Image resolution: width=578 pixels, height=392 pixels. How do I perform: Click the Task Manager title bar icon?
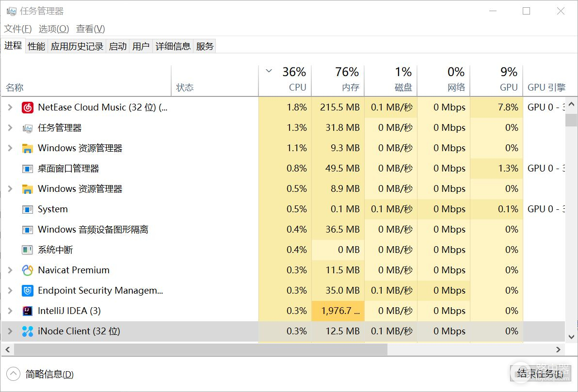[x=12, y=11]
